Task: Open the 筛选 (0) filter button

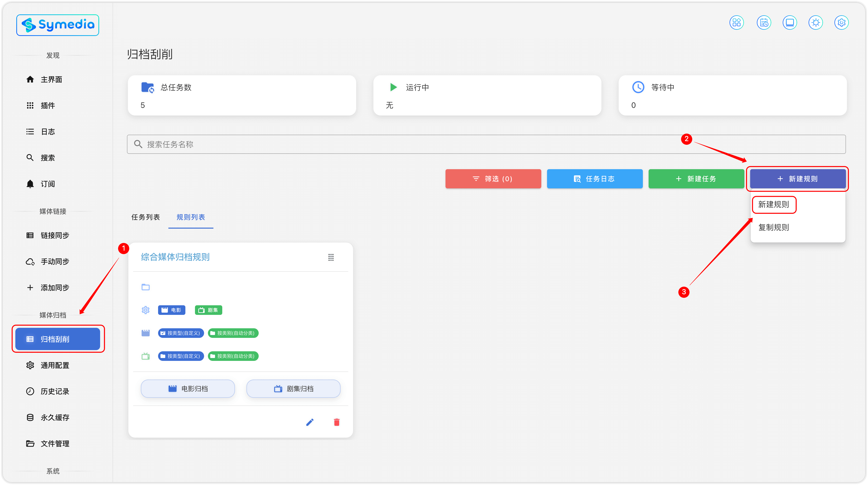Action: coord(493,179)
